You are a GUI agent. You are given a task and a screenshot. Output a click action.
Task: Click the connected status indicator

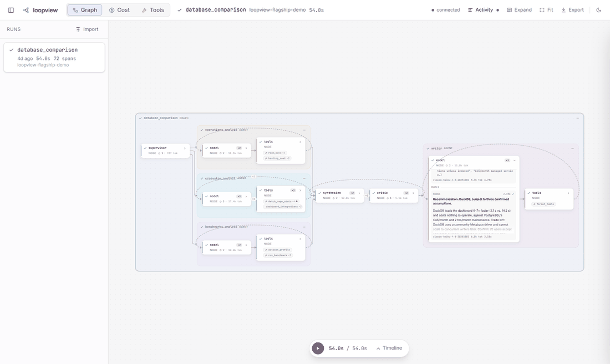(x=446, y=10)
